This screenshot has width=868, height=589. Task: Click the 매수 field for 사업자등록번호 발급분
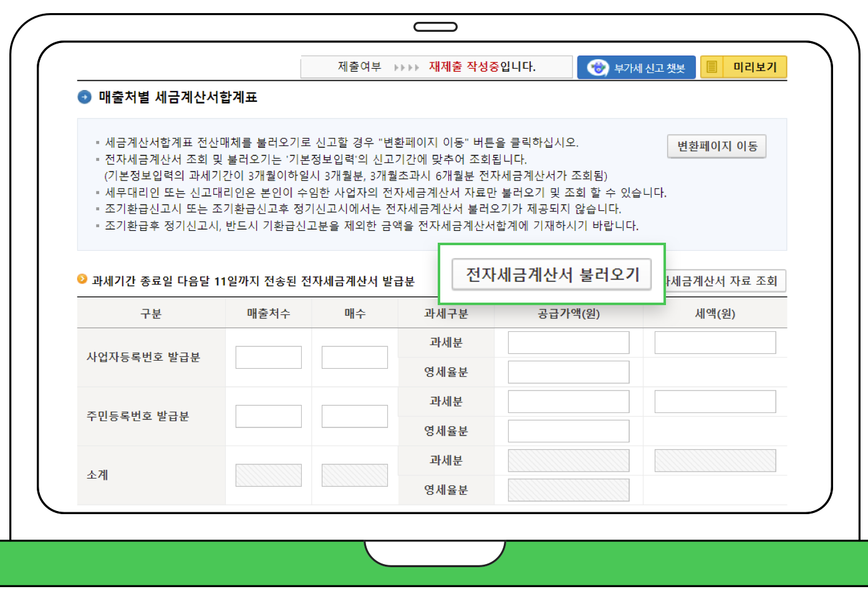(354, 357)
